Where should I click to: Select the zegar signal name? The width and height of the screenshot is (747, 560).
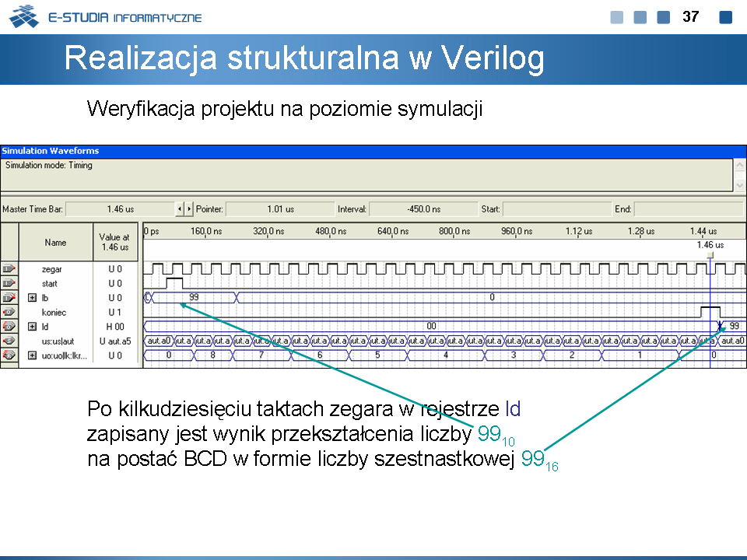tap(51, 269)
